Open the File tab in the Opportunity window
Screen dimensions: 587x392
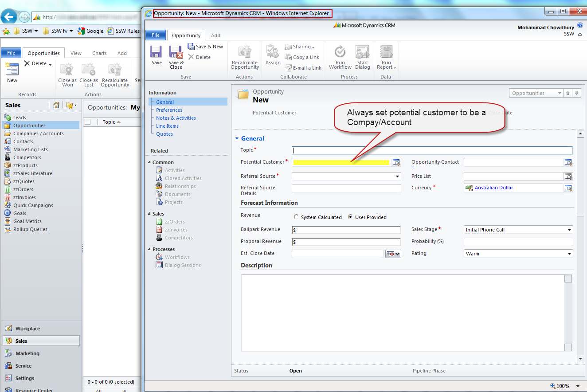click(156, 35)
